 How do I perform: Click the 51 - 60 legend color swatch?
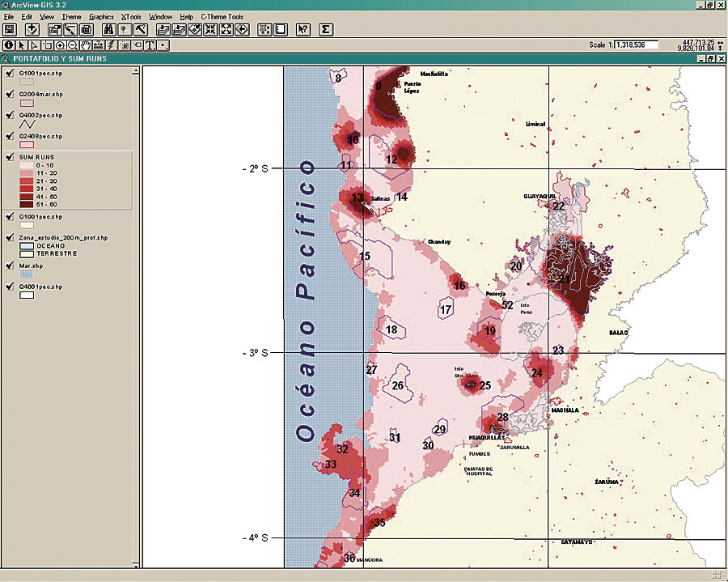[x=27, y=205]
